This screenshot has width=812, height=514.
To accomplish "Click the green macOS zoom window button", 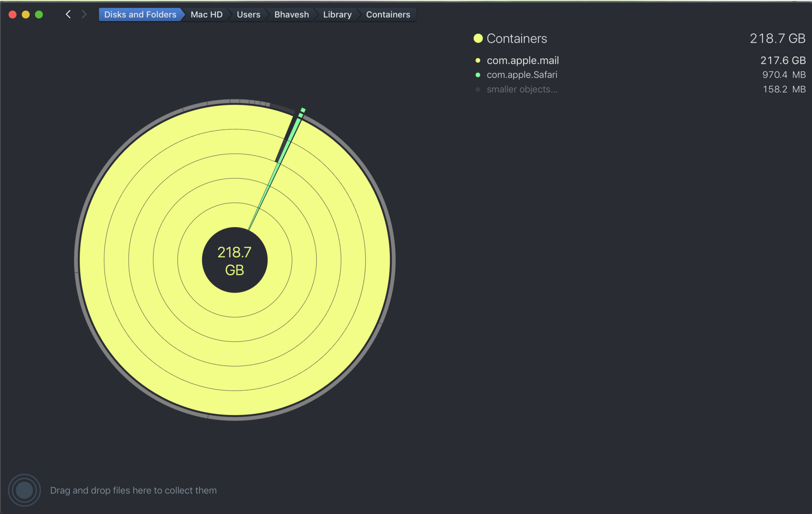I will tap(39, 15).
